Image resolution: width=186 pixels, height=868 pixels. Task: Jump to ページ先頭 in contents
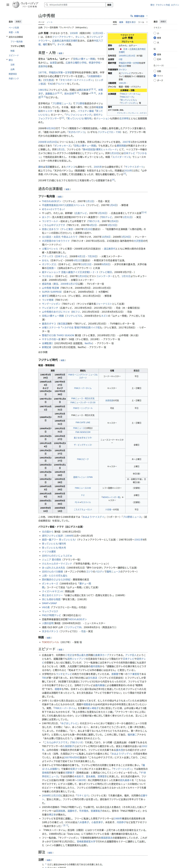[x=14, y=28]
